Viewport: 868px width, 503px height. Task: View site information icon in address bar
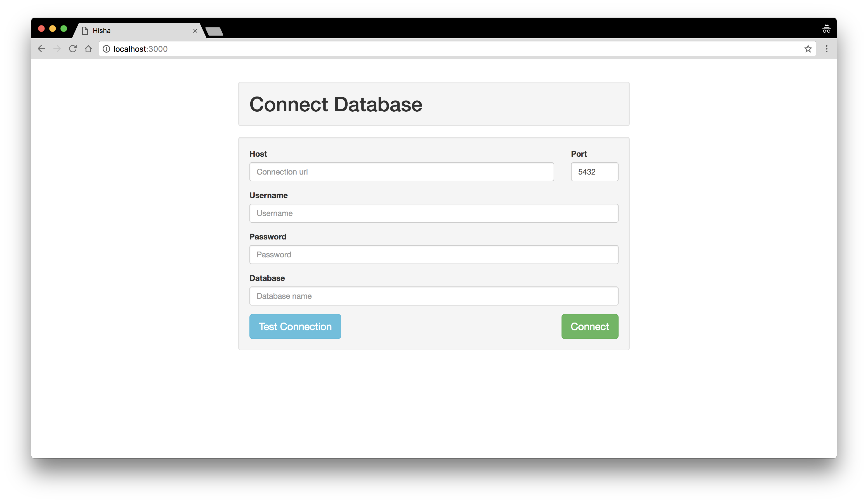(107, 49)
